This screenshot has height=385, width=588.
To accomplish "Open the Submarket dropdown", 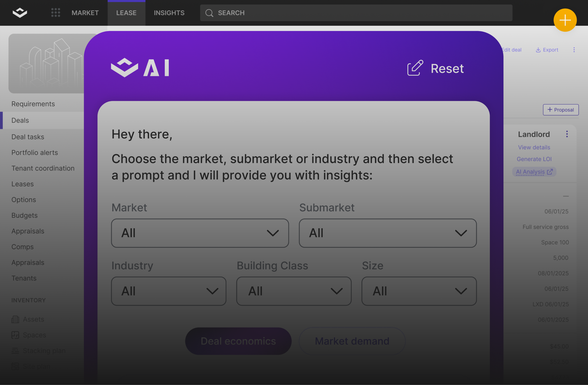I will coord(388,233).
